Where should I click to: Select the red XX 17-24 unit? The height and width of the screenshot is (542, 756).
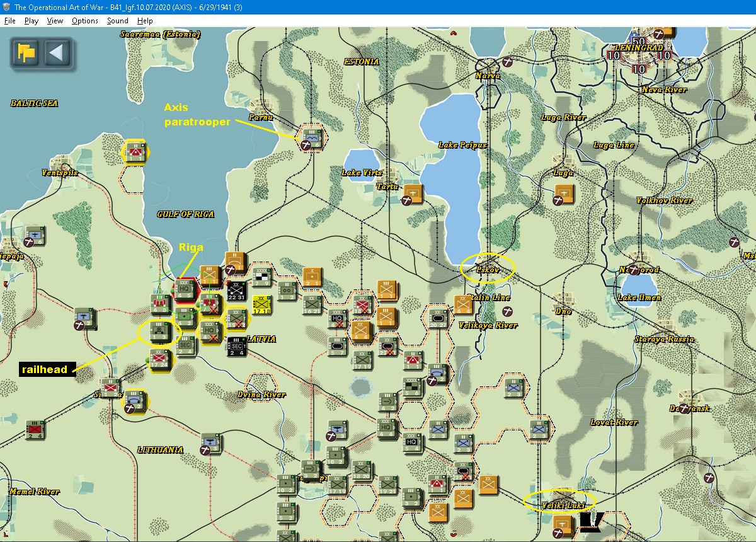click(x=159, y=360)
